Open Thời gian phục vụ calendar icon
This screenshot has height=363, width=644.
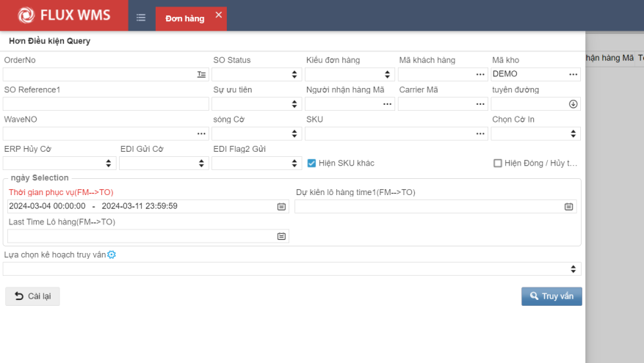(x=281, y=206)
